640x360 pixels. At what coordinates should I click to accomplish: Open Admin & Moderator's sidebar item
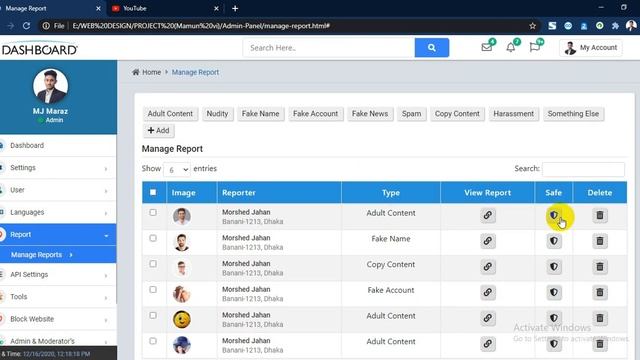pos(58,341)
